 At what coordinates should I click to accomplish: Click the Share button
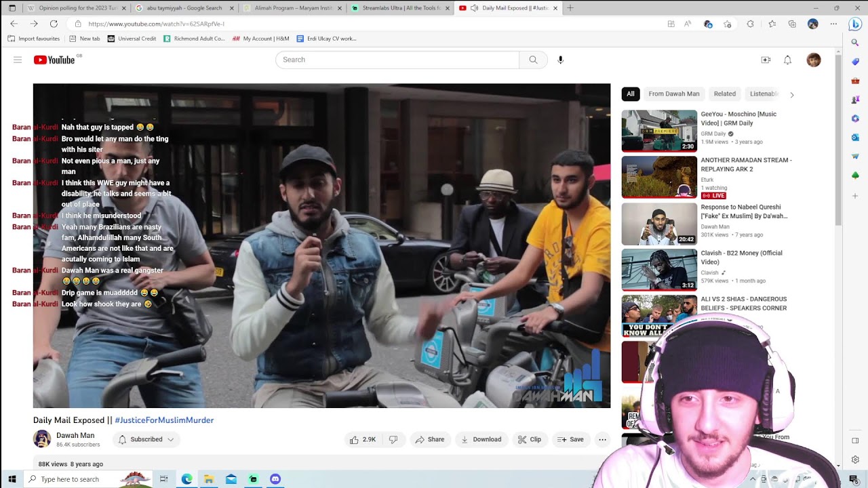click(x=430, y=439)
